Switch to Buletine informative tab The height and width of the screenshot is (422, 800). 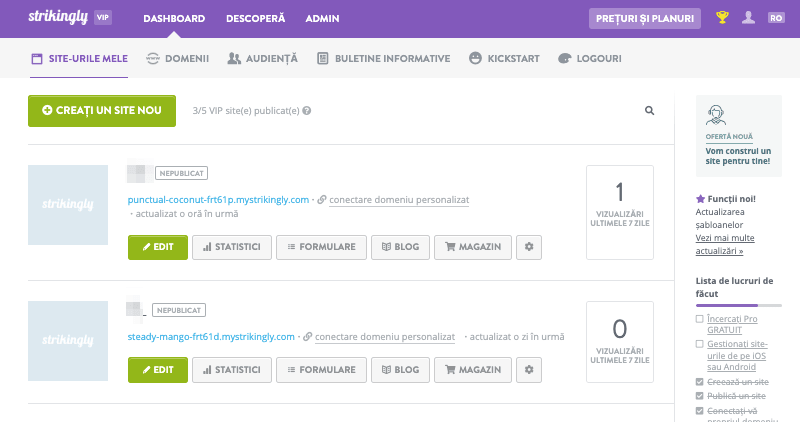click(x=383, y=59)
